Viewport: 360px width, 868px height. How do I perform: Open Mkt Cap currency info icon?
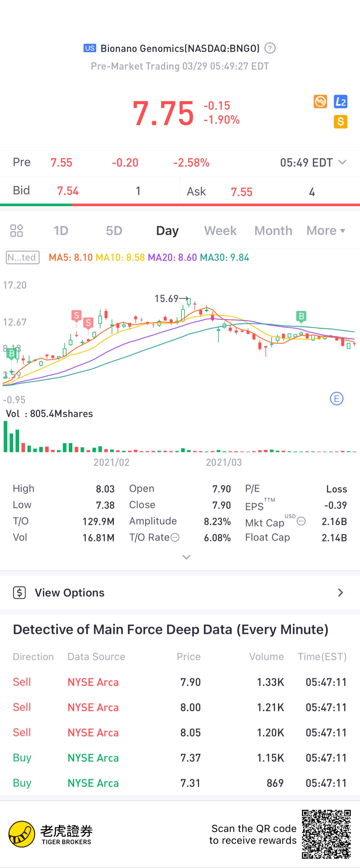[301, 521]
